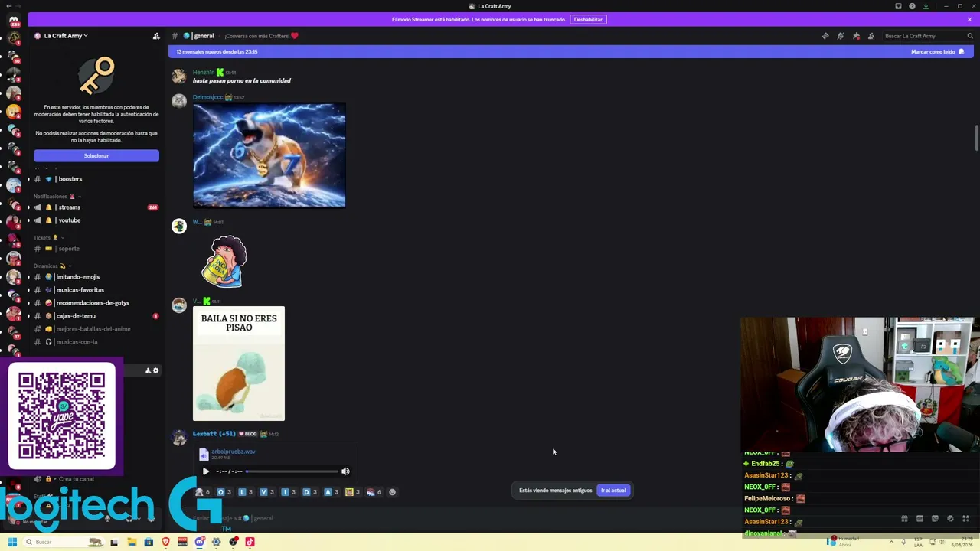This screenshot has height=551, width=980.
Task: Toggle the member list icon
Action: point(871,36)
